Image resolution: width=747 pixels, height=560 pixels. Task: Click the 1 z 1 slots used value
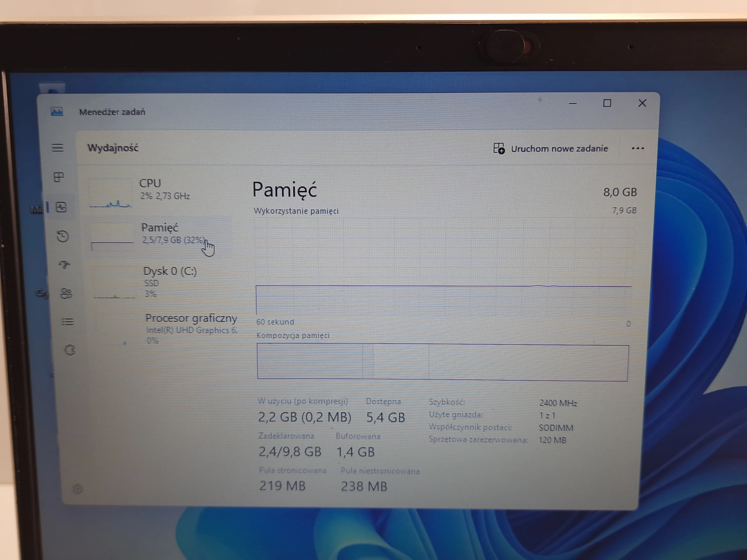click(547, 415)
